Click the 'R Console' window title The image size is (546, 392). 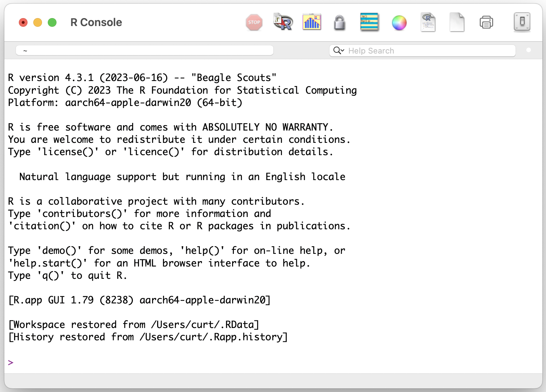click(x=96, y=22)
